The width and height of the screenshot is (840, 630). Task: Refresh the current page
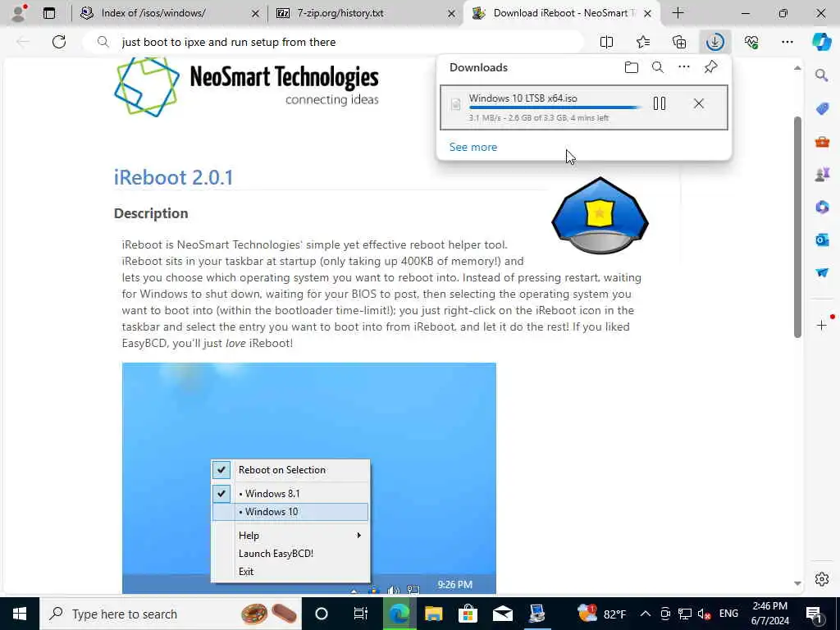[59, 42]
